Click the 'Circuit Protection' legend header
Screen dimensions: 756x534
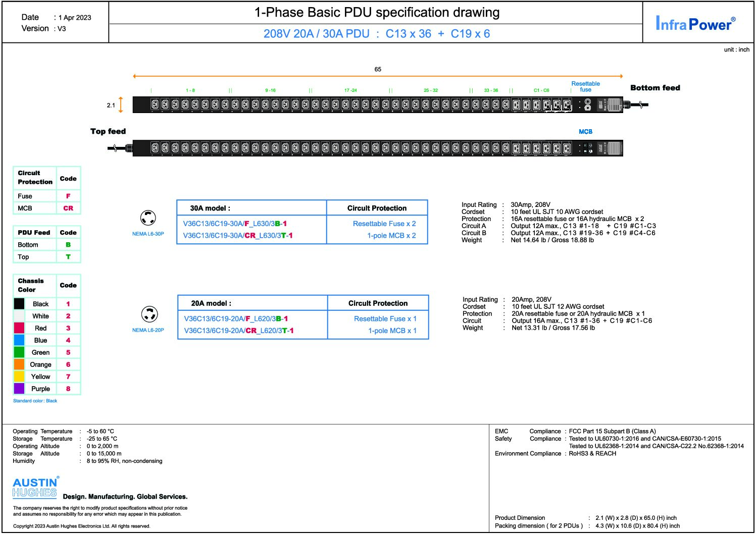35,177
